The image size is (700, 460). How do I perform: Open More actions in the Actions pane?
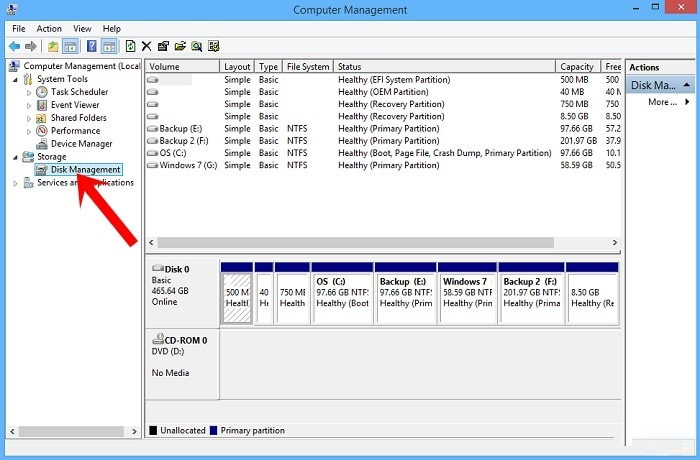[x=662, y=102]
